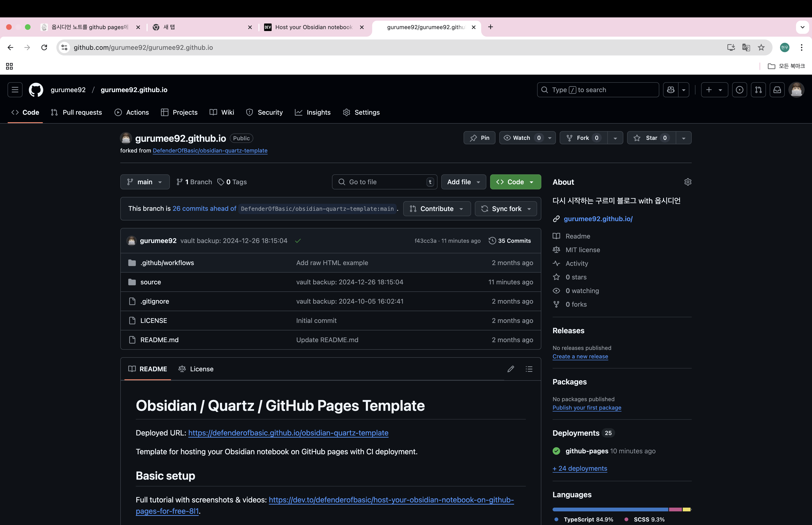View the 35 Commits history
812x525 pixels.
coord(509,241)
